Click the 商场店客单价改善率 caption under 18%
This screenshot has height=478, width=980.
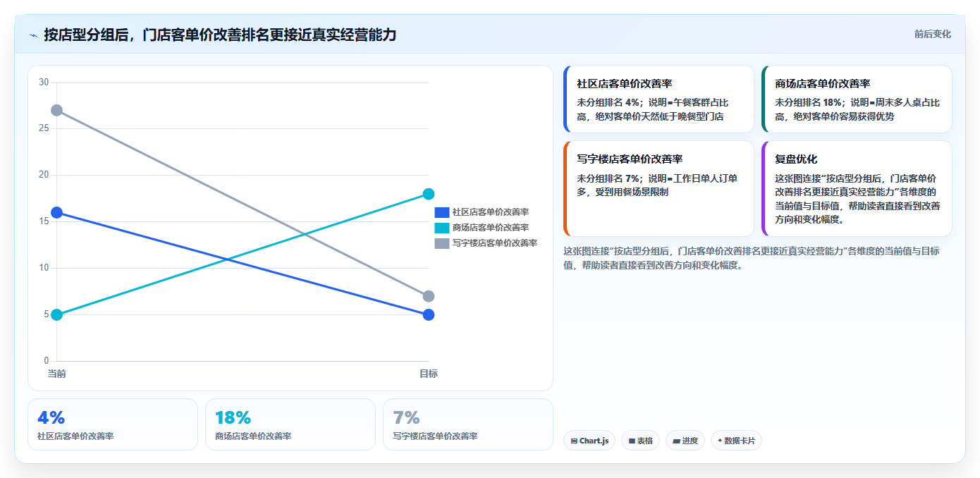click(253, 436)
